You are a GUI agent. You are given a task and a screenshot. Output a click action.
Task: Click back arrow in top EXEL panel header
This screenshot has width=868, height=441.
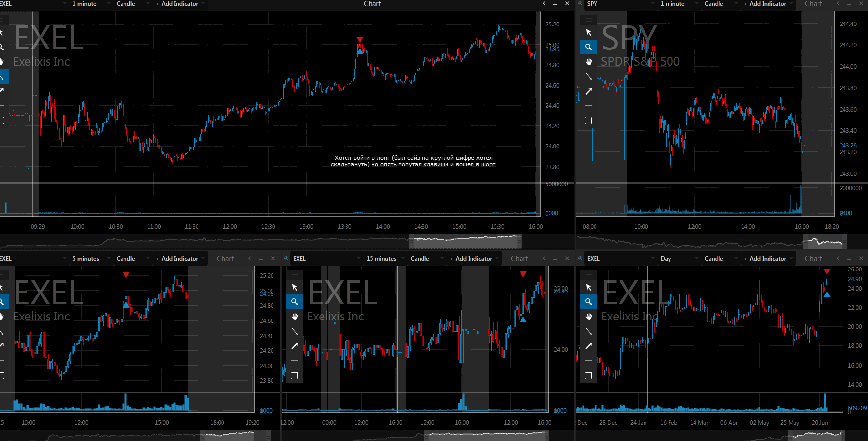pos(544,4)
